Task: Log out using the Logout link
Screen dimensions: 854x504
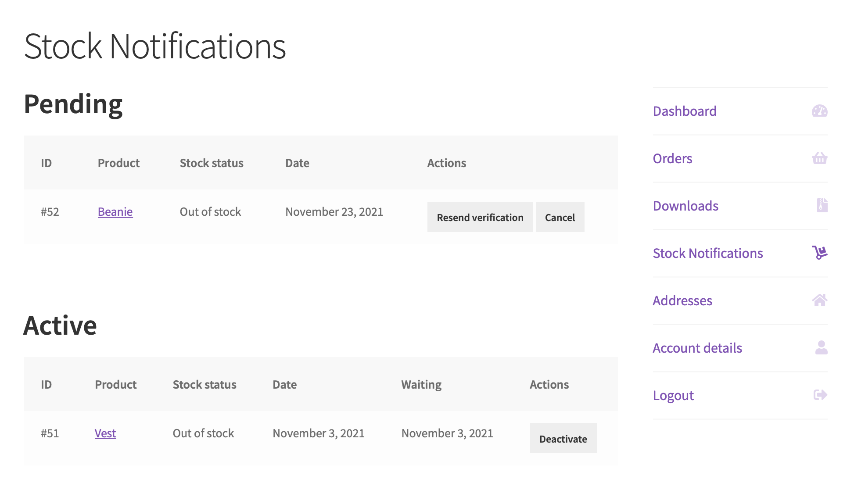Action: [x=673, y=395]
